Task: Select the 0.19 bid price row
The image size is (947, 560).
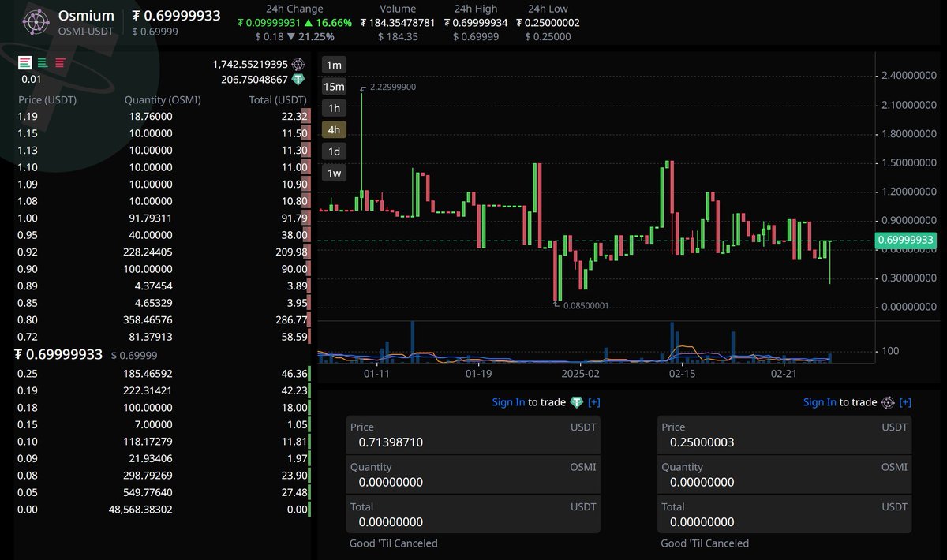Action: [164, 390]
